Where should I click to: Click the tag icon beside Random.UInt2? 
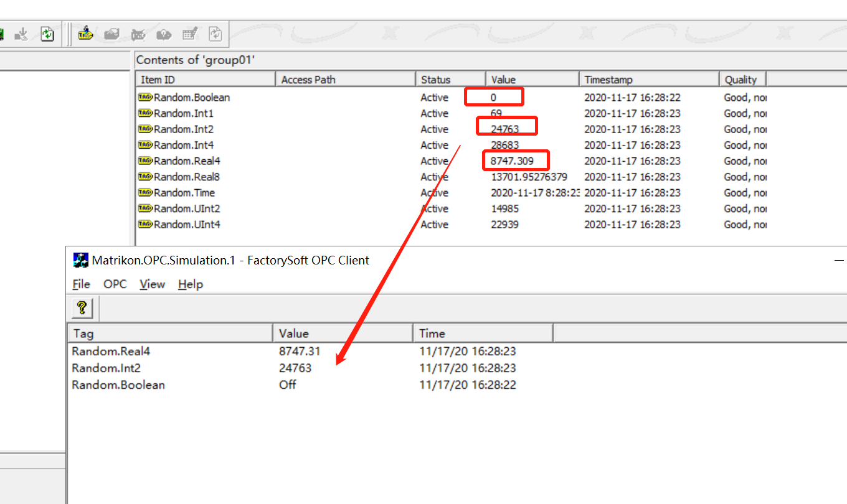pos(145,208)
